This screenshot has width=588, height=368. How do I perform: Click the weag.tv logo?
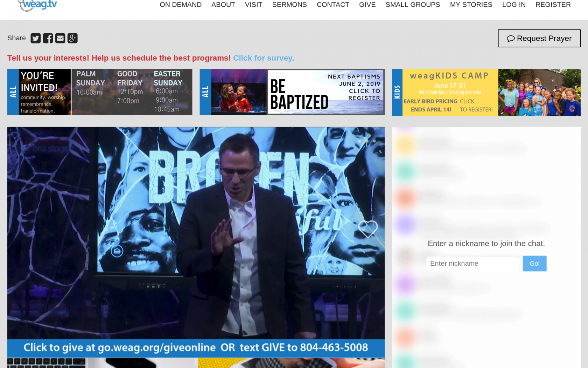coord(38,5)
